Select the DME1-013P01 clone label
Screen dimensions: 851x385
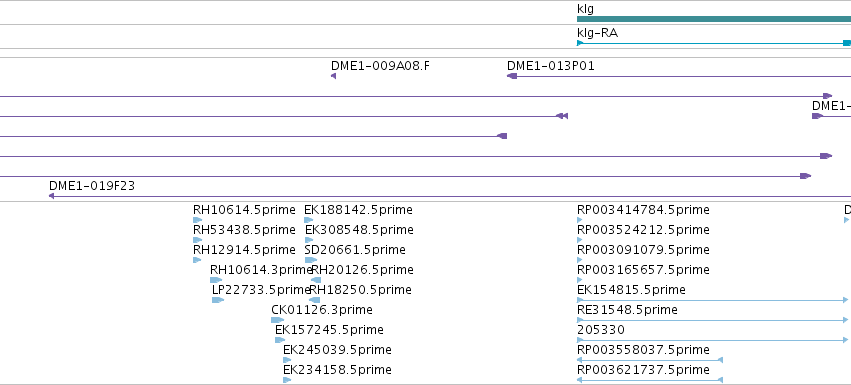550,66
